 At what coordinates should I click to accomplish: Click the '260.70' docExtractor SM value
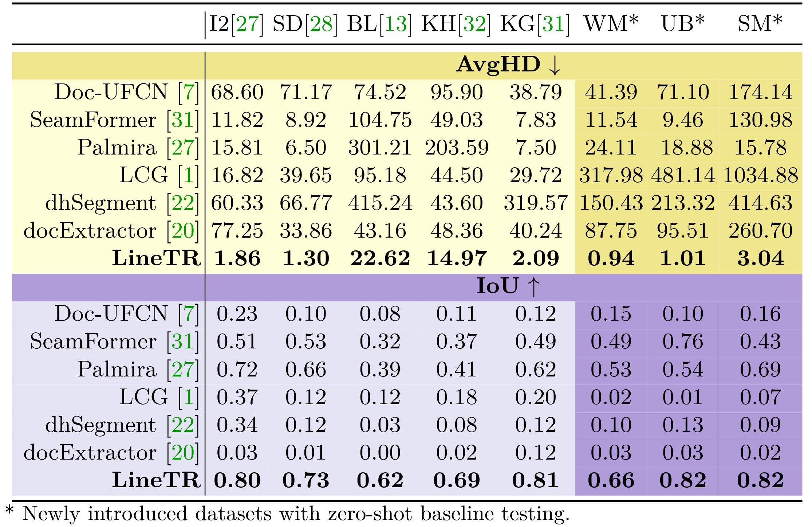760,231
